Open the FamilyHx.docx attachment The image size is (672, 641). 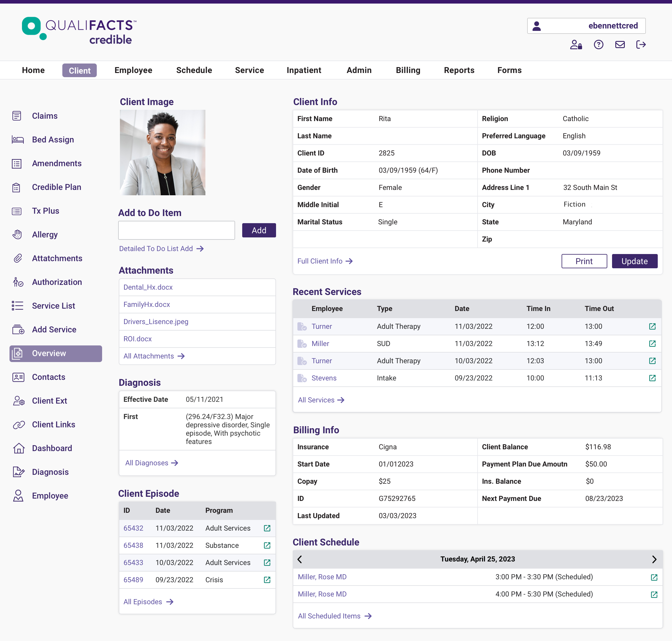click(x=147, y=304)
